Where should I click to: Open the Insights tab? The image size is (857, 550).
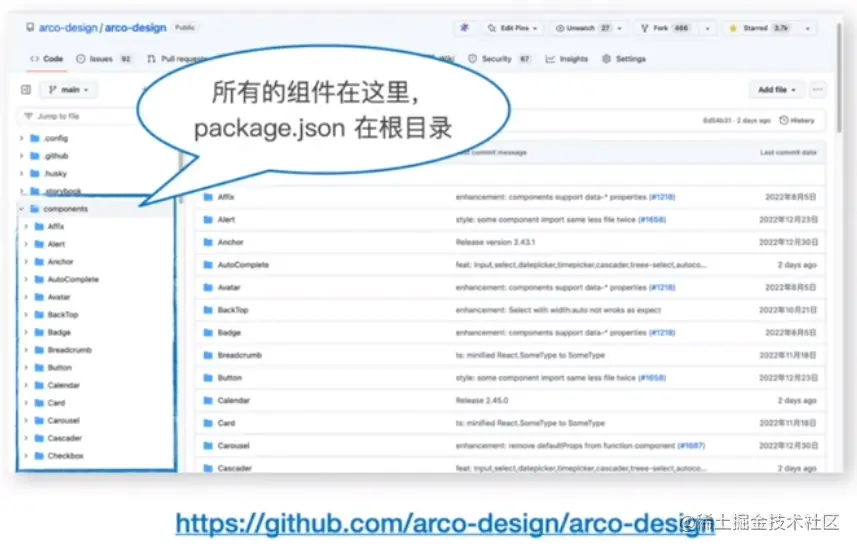click(x=566, y=58)
